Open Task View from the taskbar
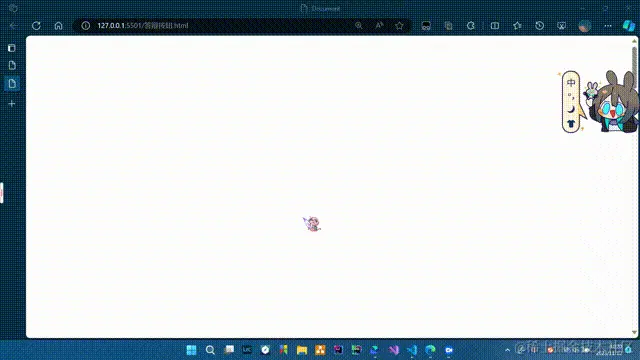The width and height of the screenshot is (640, 360). pyautogui.click(x=229, y=350)
